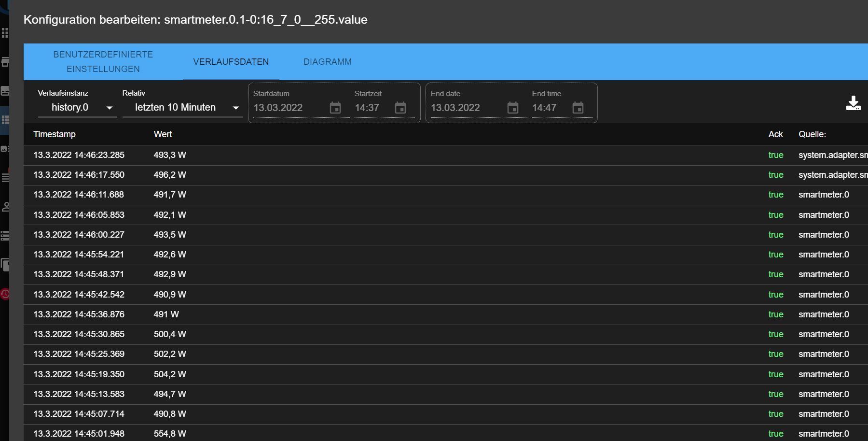The image size is (868, 441).
Task: Switch to Benutzerdefinierte Einstellungen tab
Action: [103, 62]
